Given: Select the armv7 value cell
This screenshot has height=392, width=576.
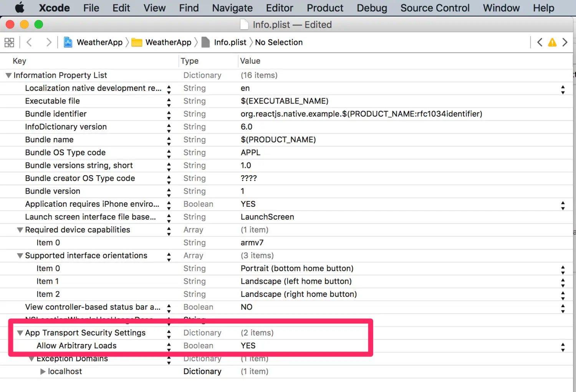Looking at the screenshot, I should tap(252, 243).
